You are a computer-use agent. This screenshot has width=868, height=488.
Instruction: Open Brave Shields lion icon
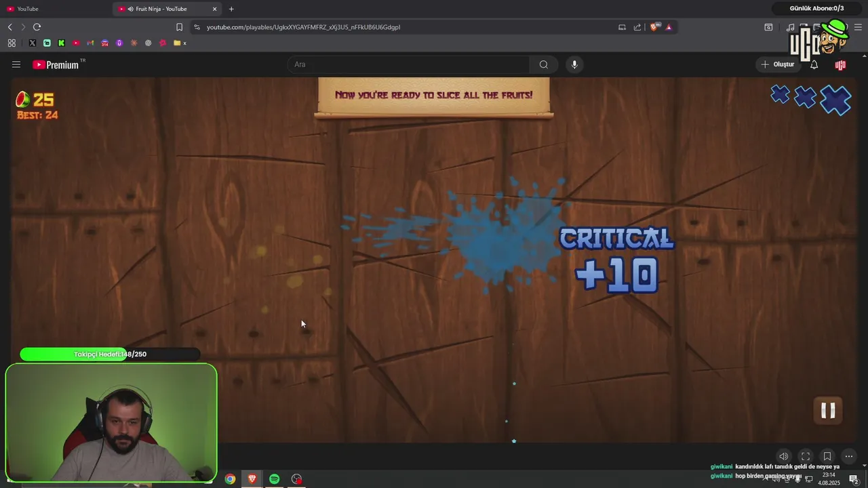pyautogui.click(x=654, y=27)
